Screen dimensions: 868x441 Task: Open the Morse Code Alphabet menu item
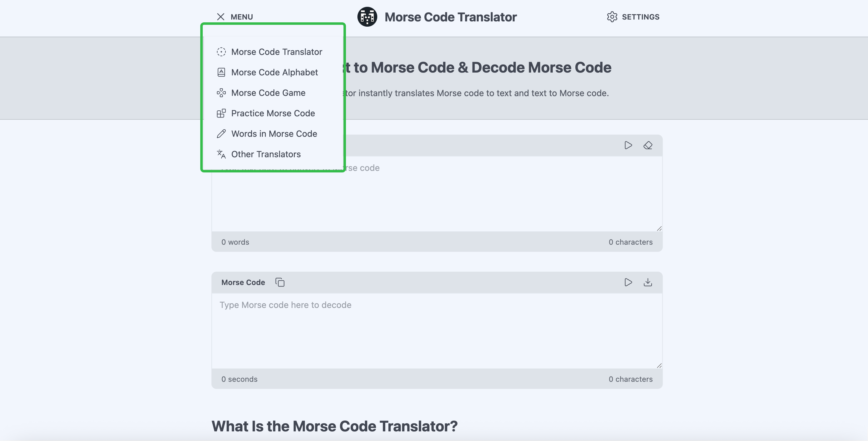[x=274, y=72]
